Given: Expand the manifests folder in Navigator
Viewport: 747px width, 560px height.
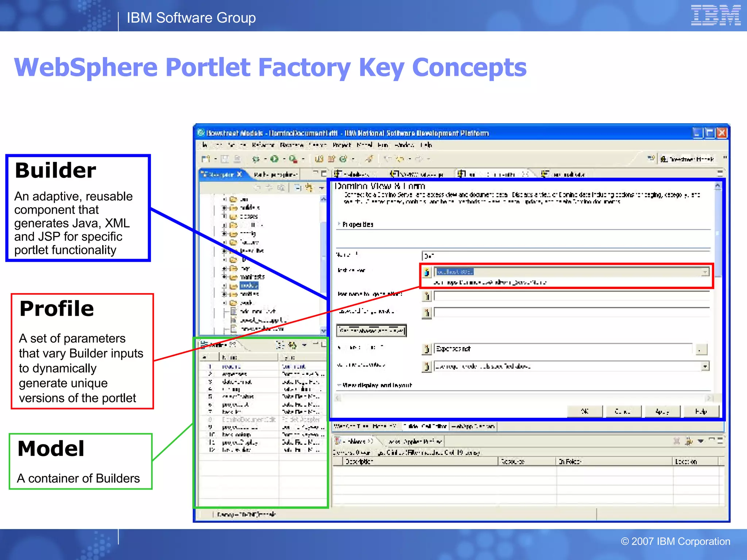Looking at the screenshot, I should pos(225,277).
